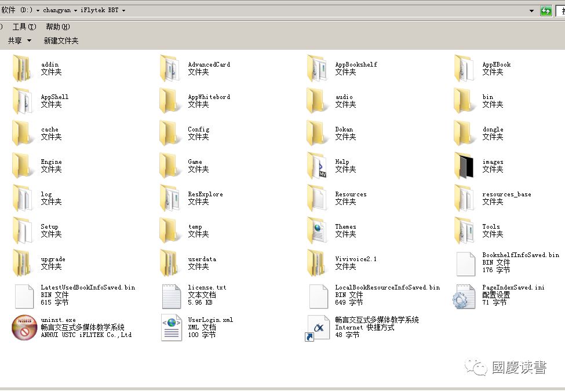Click the upgrade folder icon
This screenshot has width=565, height=392.
(21, 262)
